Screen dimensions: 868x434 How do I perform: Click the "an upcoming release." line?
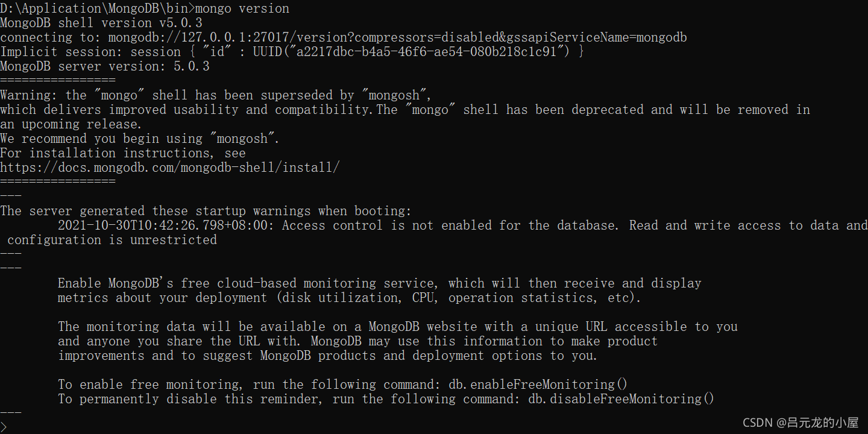71,124
